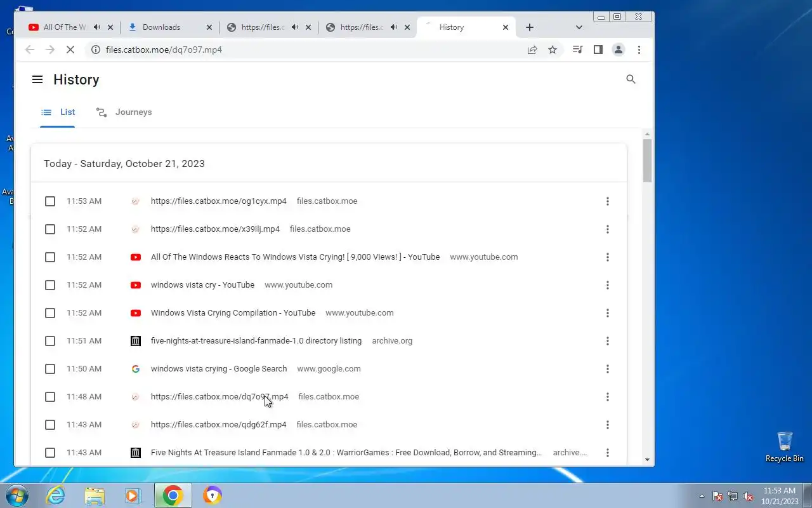Image resolution: width=812 pixels, height=508 pixels.
Task: Click the network icon in system tray
Action: click(733, 496)
